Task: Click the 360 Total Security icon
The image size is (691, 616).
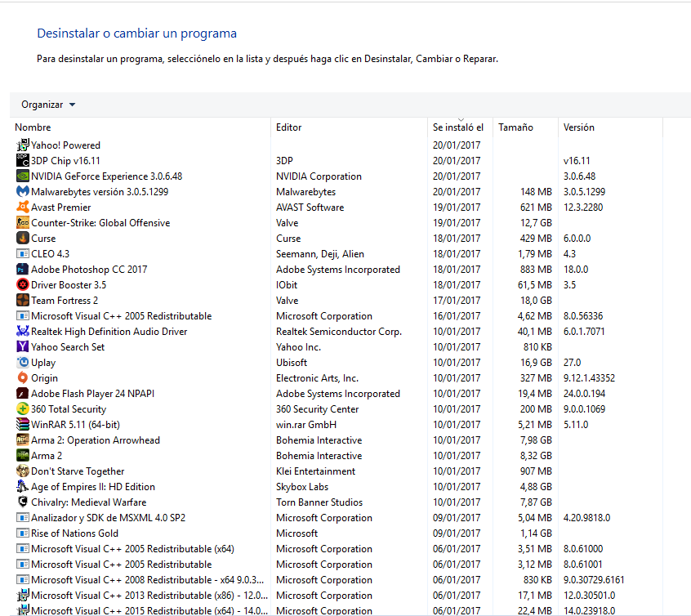Action: 23,409
